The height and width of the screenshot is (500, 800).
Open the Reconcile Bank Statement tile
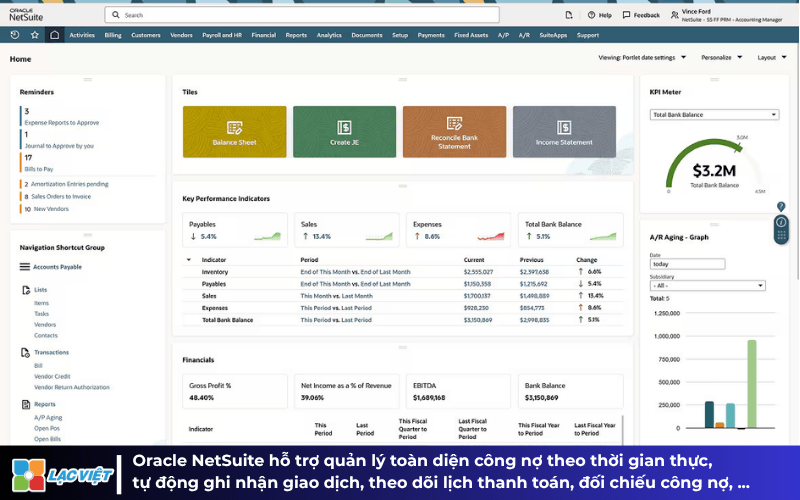click(455, 132)
